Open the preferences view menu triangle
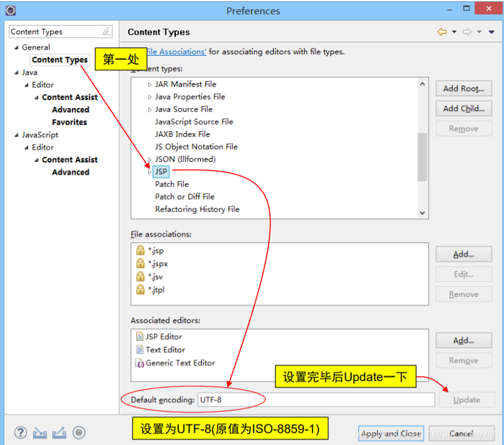Viewport: 504px width, 445px height. point(491,32)
